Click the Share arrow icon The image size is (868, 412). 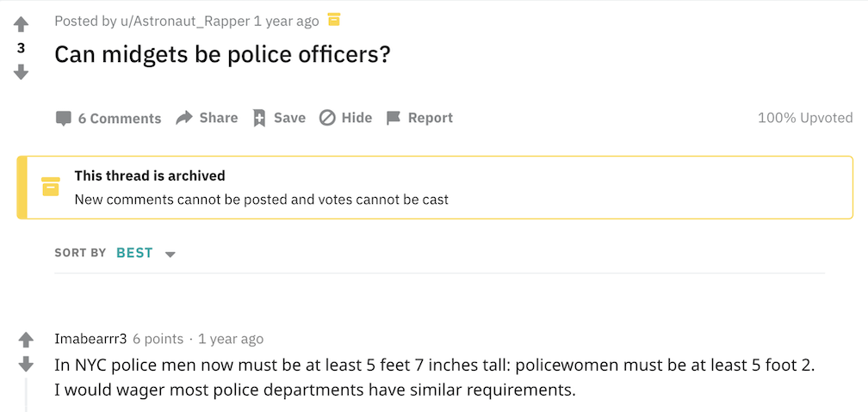pos(183,118)
